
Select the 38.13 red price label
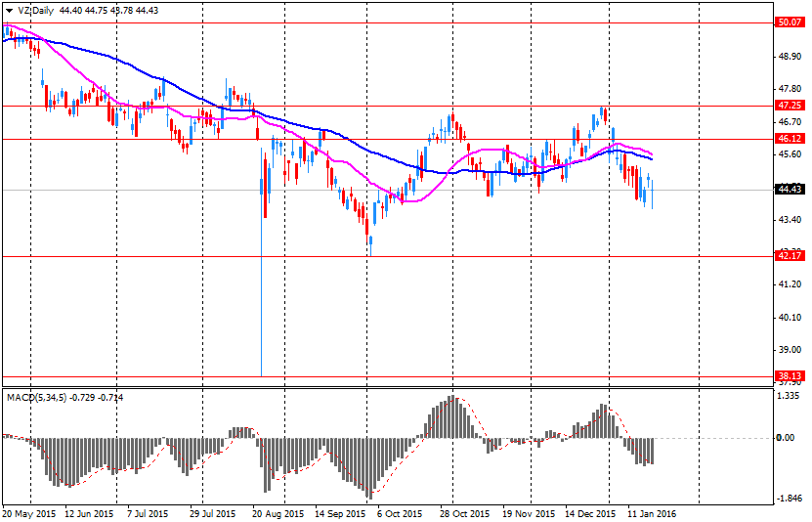pyautogui.click(x=790, y=375)
